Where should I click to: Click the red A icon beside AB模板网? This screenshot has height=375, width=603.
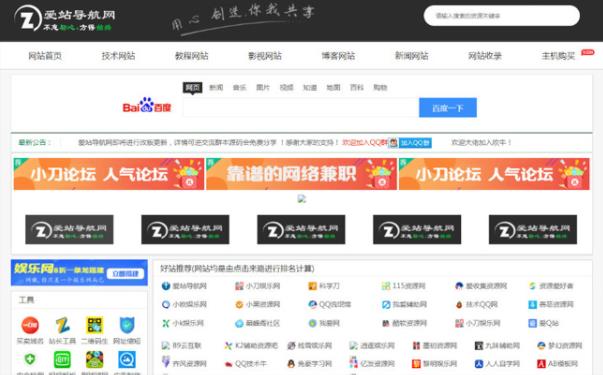541,363
